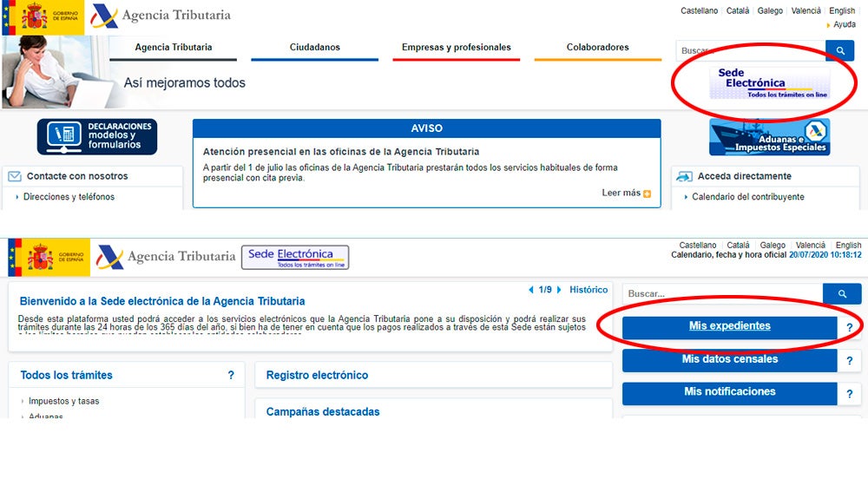Click the Agencia Tributaria logo in upper page
The height and width of the screenshot is (492, 868).
coord(161,16)
